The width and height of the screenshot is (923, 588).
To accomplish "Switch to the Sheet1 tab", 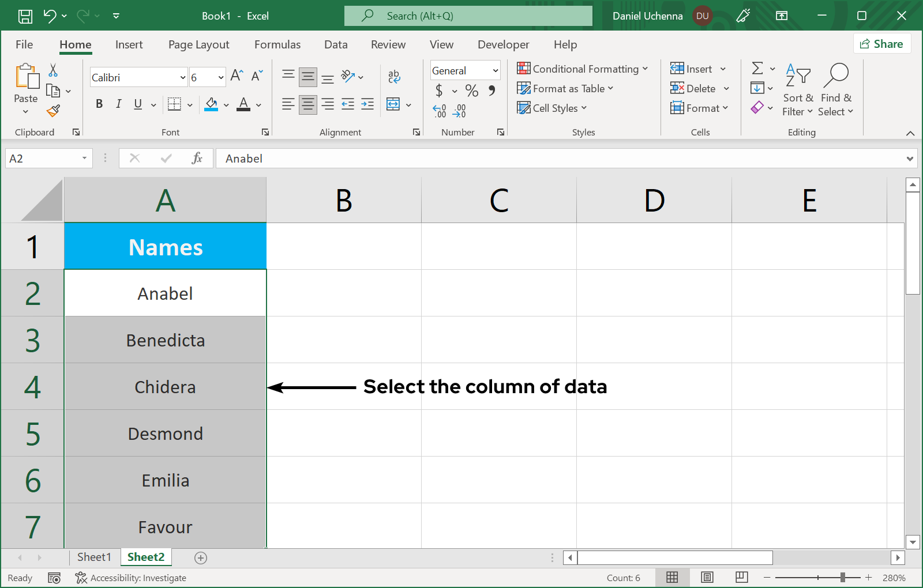I will [94, 557].
